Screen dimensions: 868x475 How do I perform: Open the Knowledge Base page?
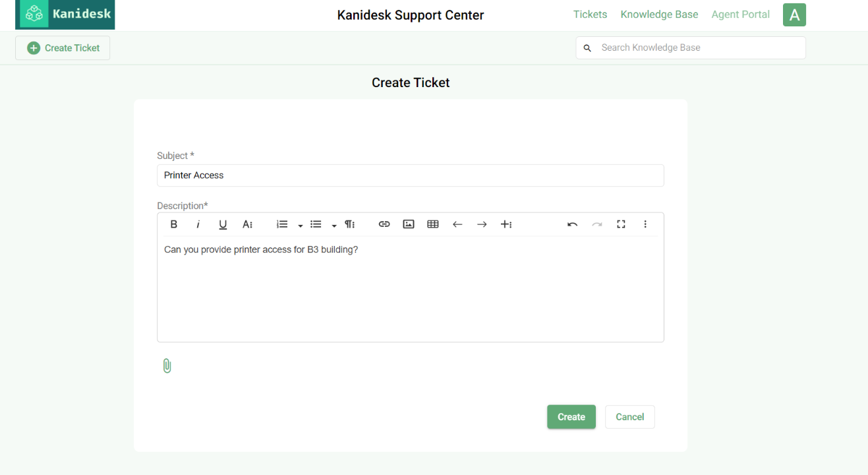(659, 14)
